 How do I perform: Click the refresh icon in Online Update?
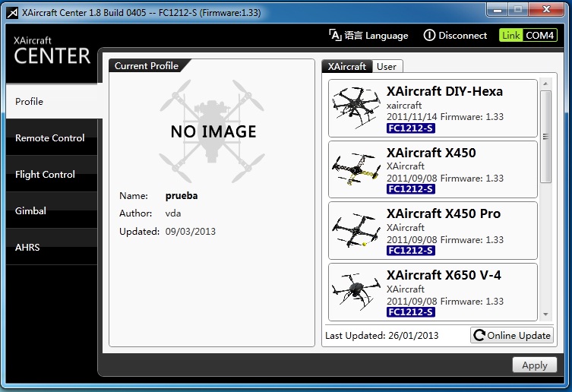[x=479, y=335]
